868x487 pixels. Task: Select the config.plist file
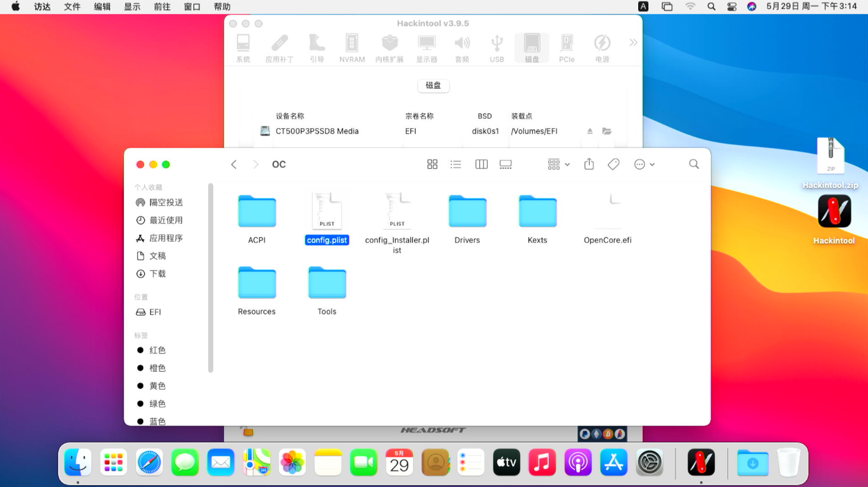pos(327,218)
